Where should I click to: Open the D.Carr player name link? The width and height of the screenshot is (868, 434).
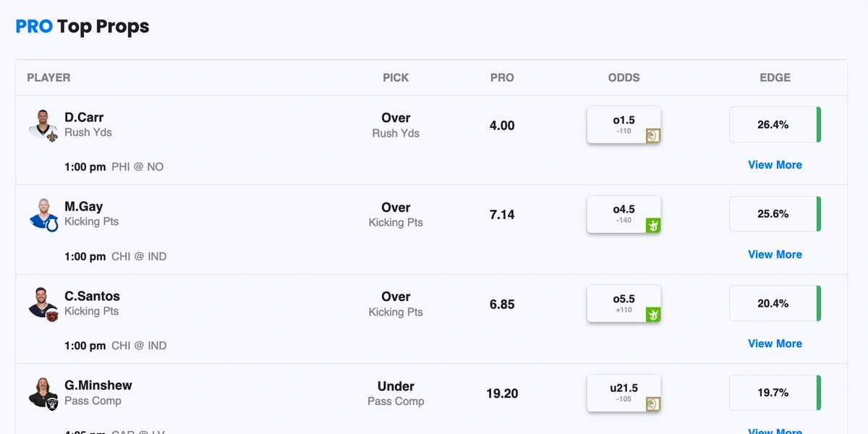click(84, 117)
